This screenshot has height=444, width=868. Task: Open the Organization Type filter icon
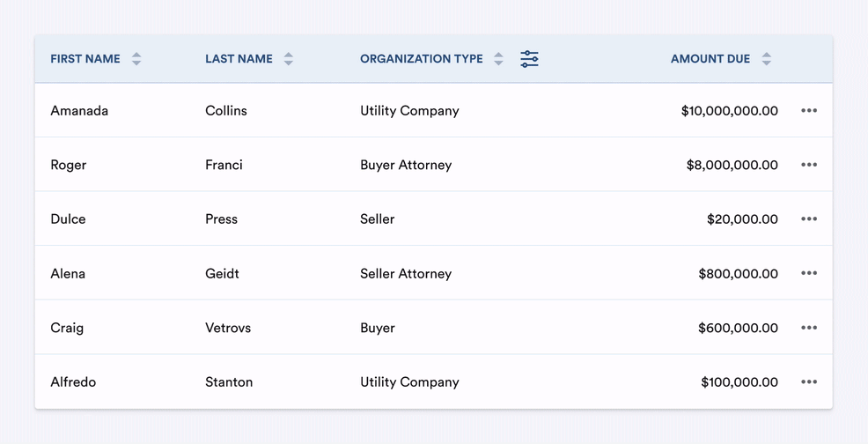tap(529, 59)
